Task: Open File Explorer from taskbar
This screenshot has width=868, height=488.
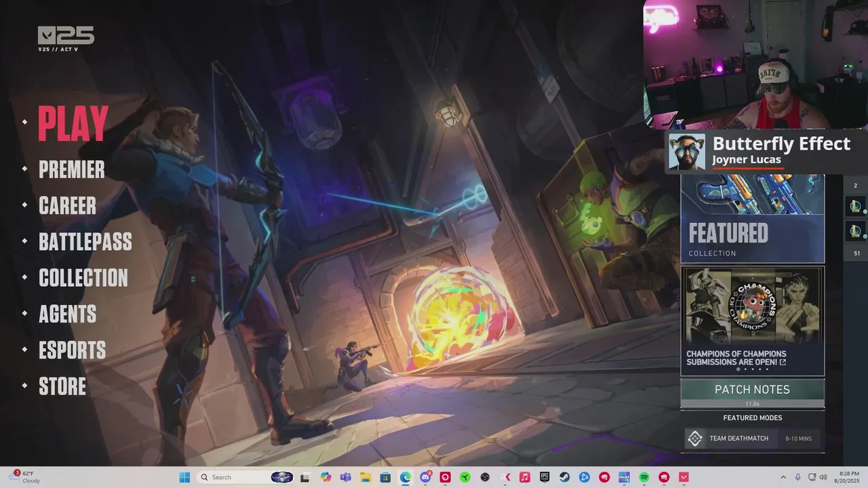Action: [366, 477]
